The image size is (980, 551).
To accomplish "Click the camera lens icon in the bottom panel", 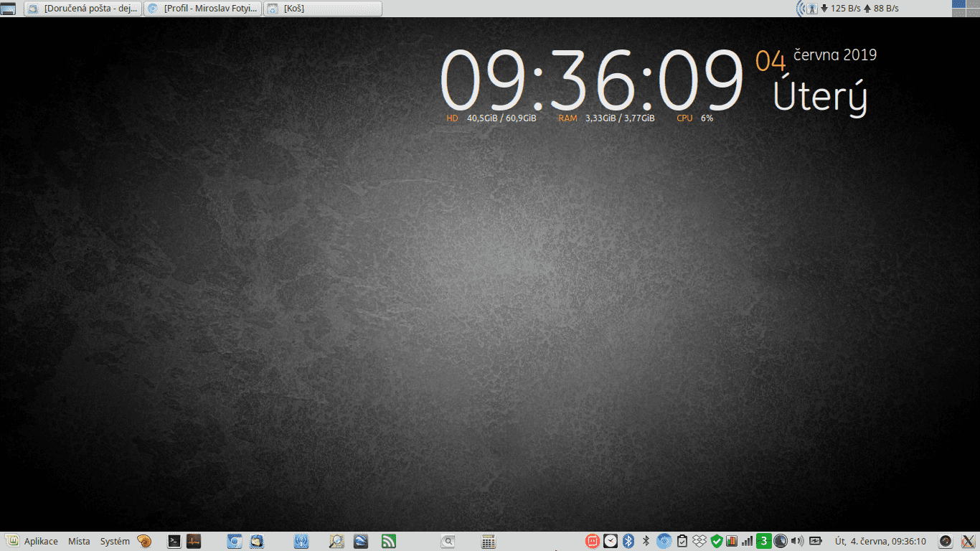I will coord(946,541).
